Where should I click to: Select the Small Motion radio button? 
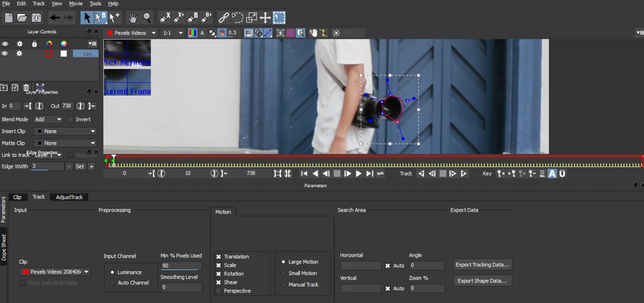coord(284,273)
